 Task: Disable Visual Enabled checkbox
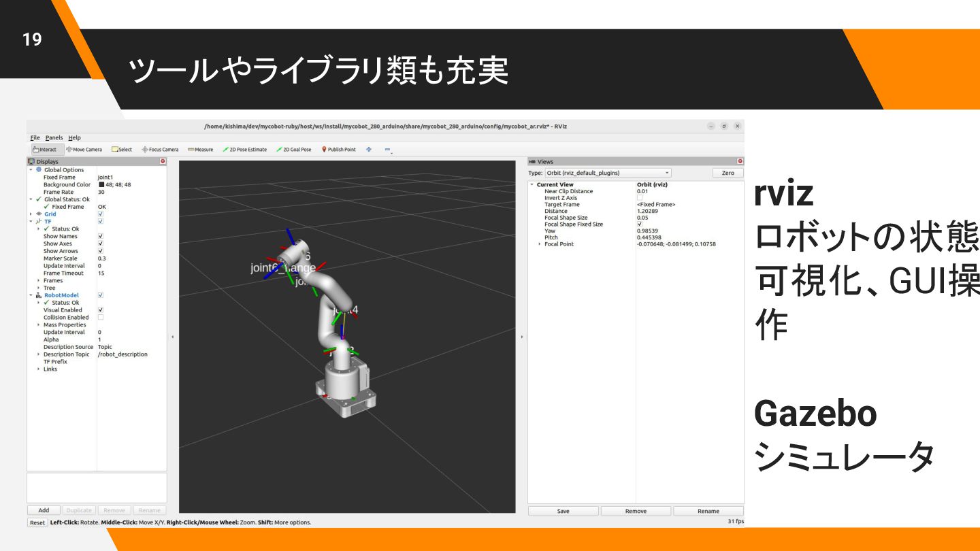click(x=101, y=310)
